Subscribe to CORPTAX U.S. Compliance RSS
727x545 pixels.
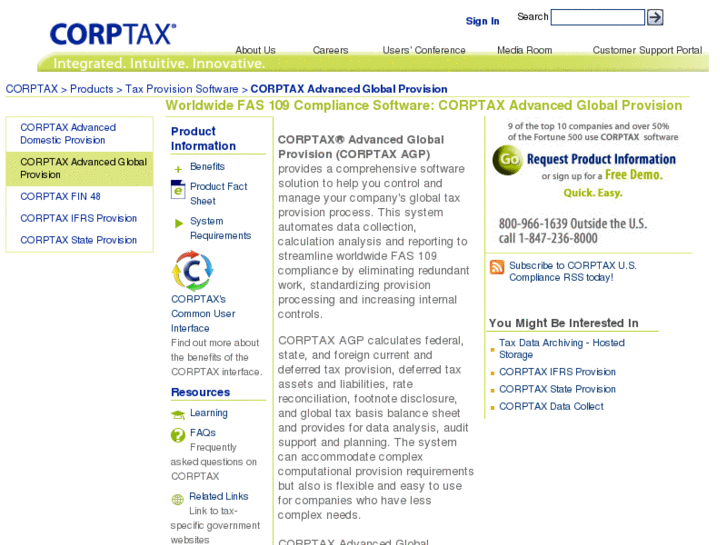point(573,271)
